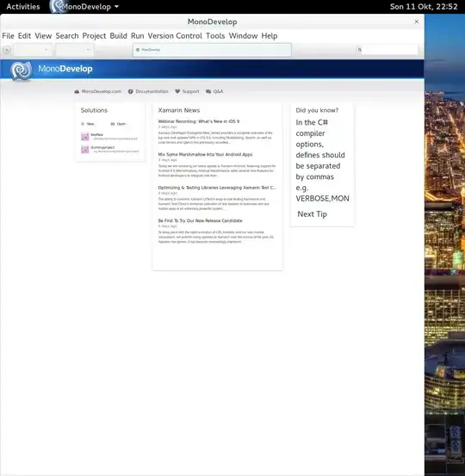Open the Tools menu
465x476 pixels.
215,36
